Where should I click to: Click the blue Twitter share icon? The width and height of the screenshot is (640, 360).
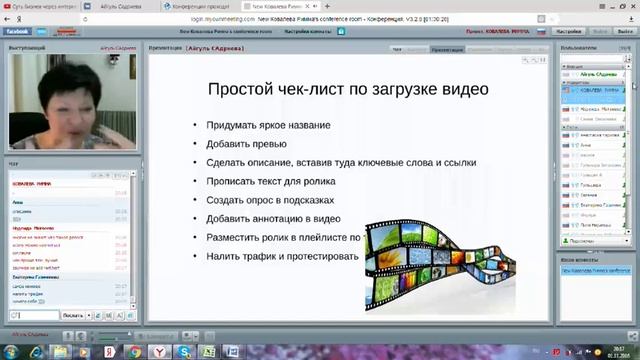42,31
